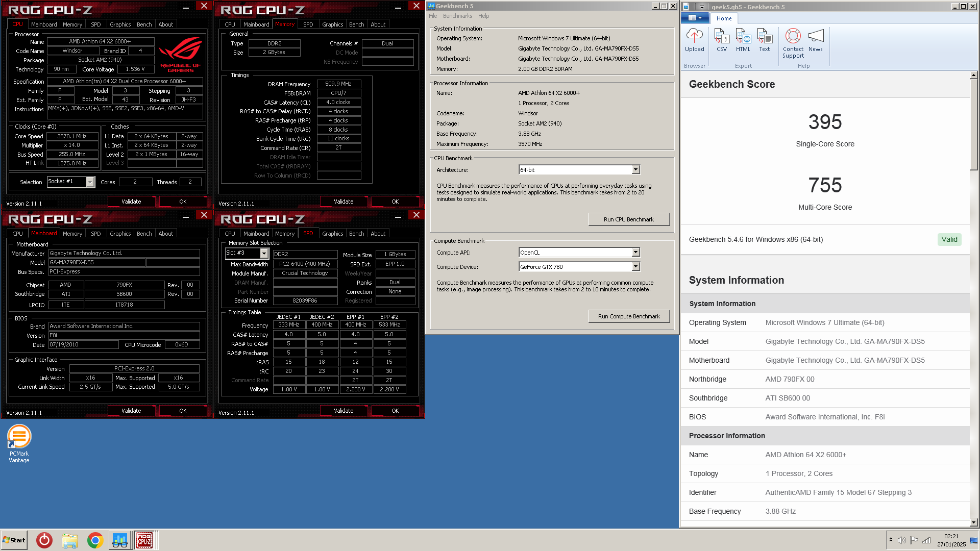980x551 pixels.
Task: Select the PCMark Vantage desktop shortcut
Action: tap(19, 444)
